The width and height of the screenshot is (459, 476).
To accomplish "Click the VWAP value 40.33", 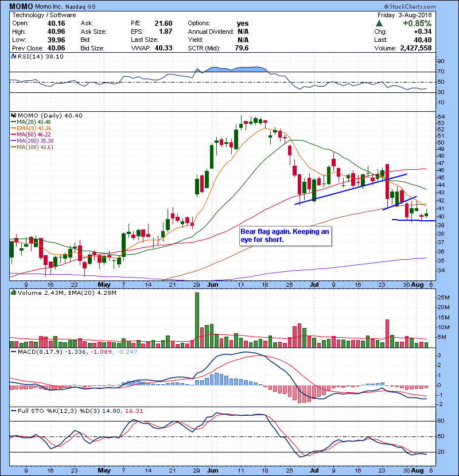I will (164, 48).
